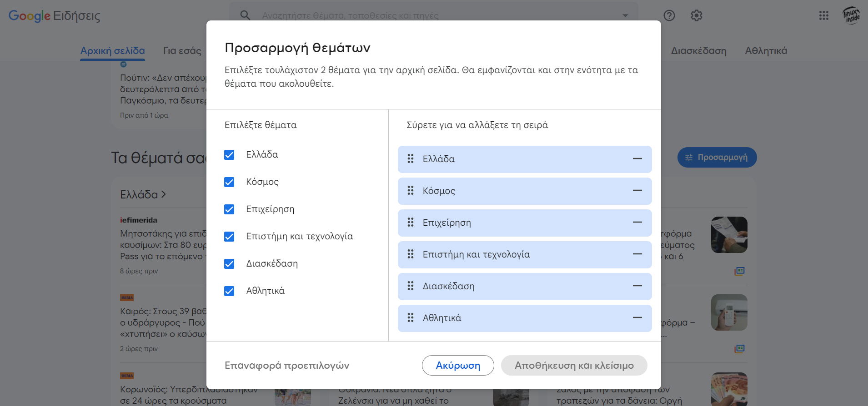Image resolution: width=868 pixels, height=406 pixels.
Task: Click the iefimerida source label
Action: (139, 220)
